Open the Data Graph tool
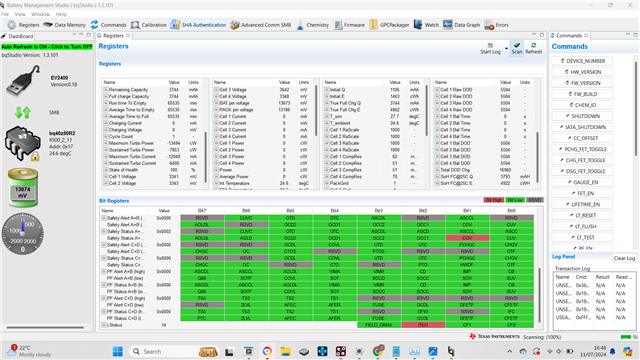The width and height of the screenshot is (640, 360). [x=462, y=25]
